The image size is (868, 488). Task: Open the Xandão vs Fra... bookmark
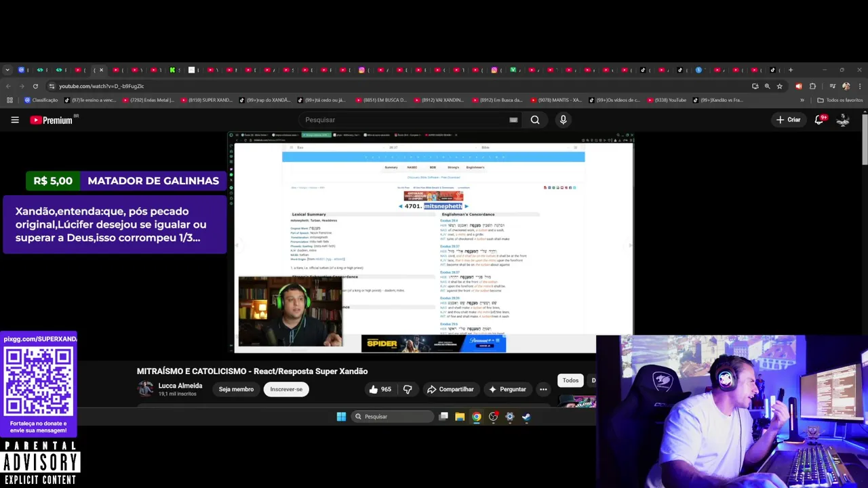click(718, 100)
